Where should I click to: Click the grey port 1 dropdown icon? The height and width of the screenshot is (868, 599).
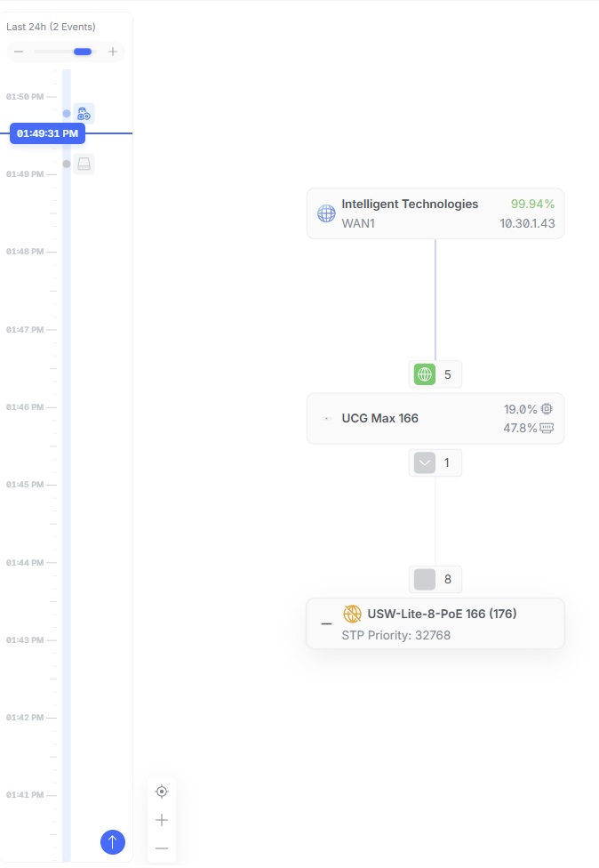[x=425, y=462]
